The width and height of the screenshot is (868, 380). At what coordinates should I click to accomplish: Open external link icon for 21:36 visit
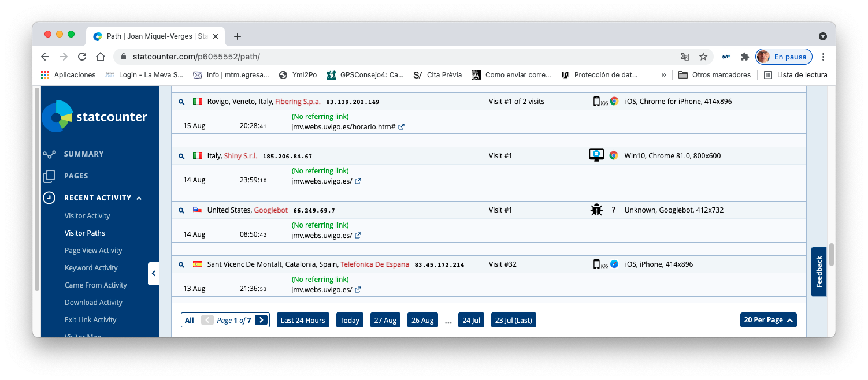(358, 290)
